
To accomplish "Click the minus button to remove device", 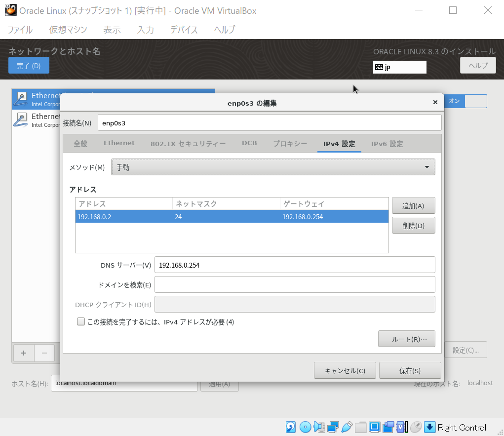I will point(44,353).
